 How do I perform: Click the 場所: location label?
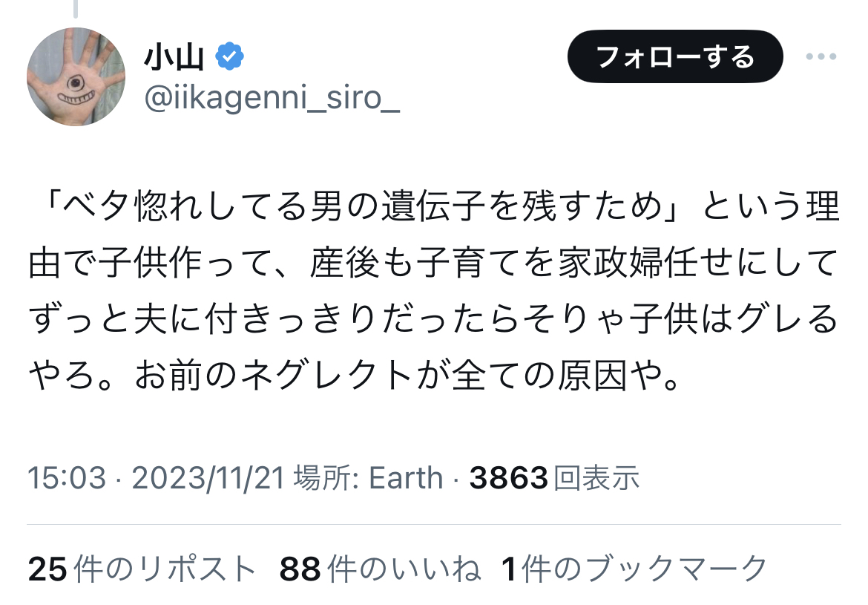point(326,478)
